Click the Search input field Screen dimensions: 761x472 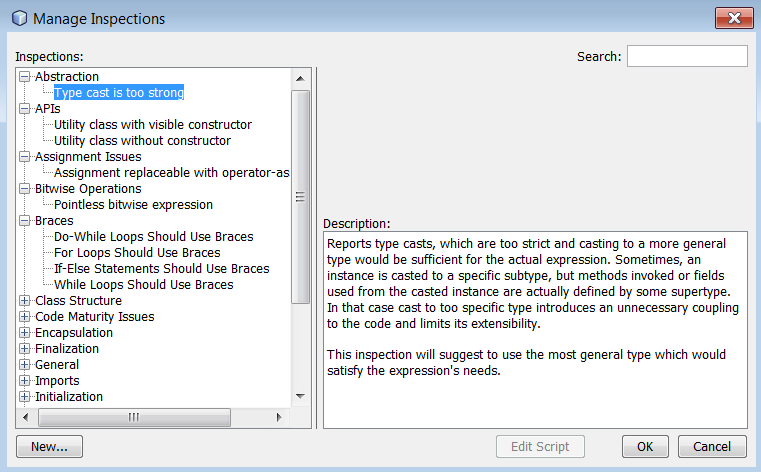687,56
